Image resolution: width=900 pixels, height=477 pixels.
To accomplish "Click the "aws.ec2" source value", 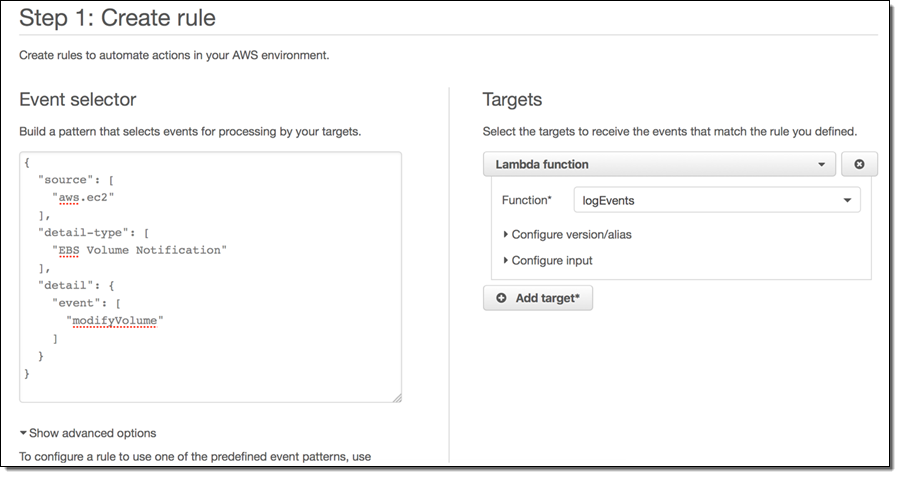I will 83,197.
